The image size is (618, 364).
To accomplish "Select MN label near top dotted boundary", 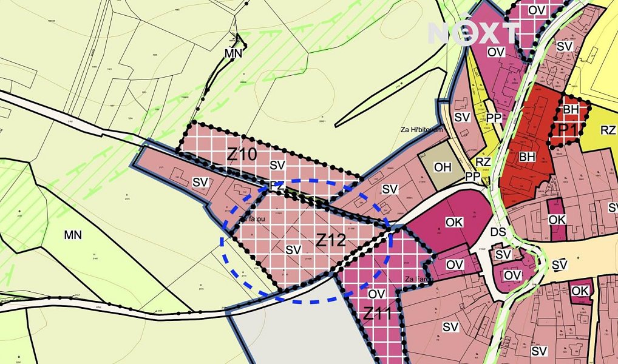I will 233,53.
